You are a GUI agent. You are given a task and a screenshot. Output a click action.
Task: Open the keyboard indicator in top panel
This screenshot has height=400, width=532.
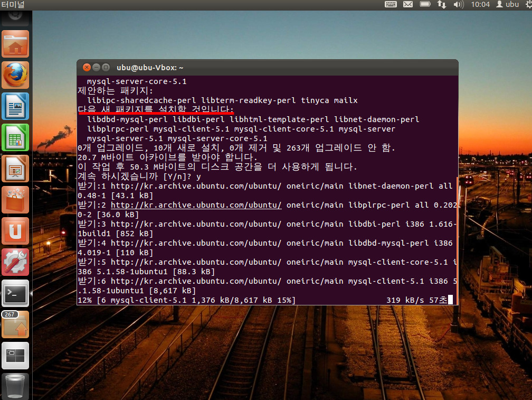pyautogui.click(x=391, y=4)
